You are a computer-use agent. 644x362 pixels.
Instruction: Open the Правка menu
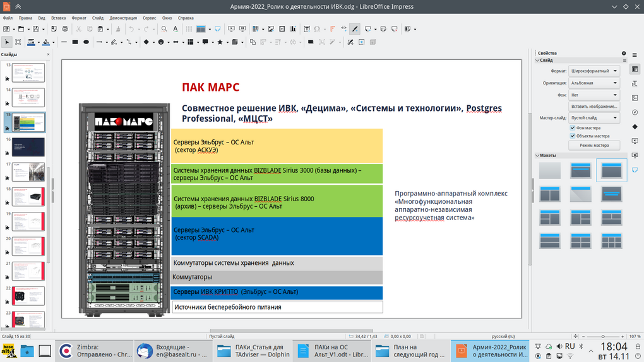click(x=25, y=18)
